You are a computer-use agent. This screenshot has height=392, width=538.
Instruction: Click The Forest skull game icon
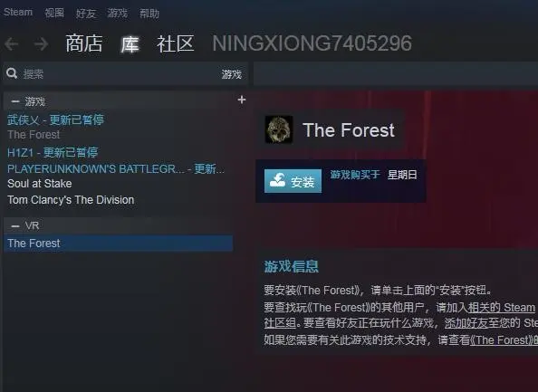(279, 129)
